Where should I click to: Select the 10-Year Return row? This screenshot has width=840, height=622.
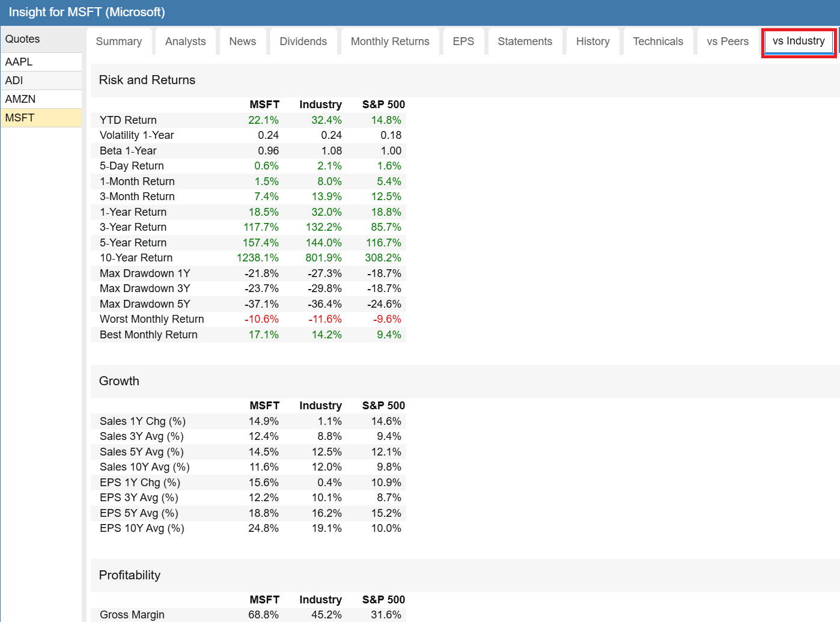tap(248, 258)
